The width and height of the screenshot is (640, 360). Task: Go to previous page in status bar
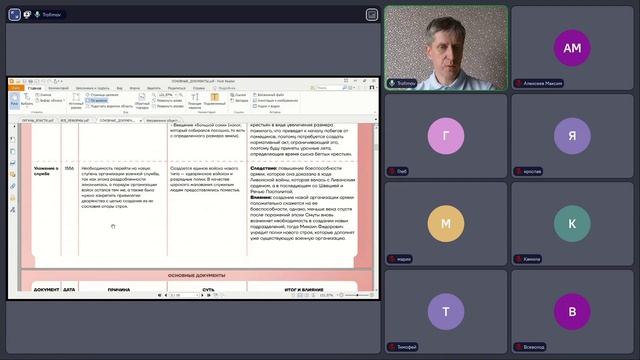pyautogui.click(x=165, y=295)
